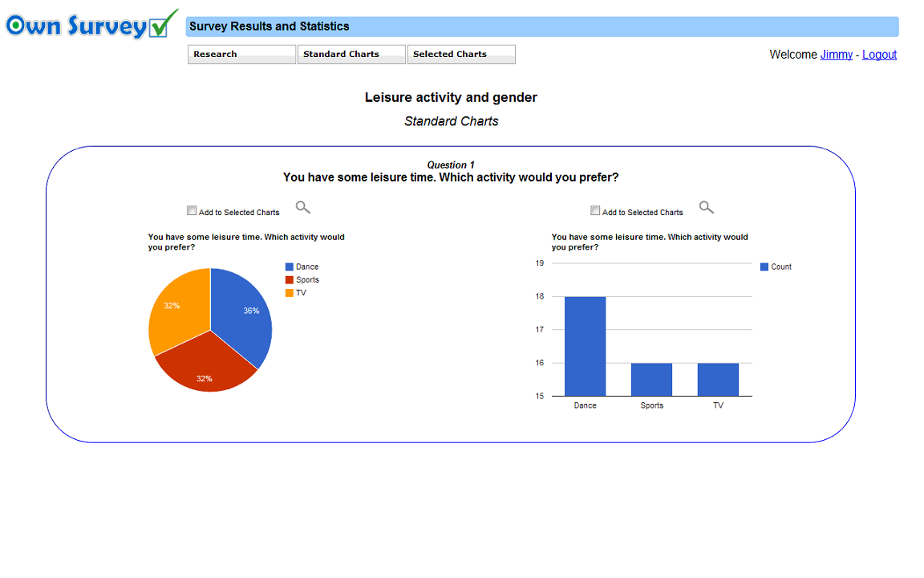Screen dimensions: 924x578
Task: Open the Standard Charts menu
Action: click(351, 54)
